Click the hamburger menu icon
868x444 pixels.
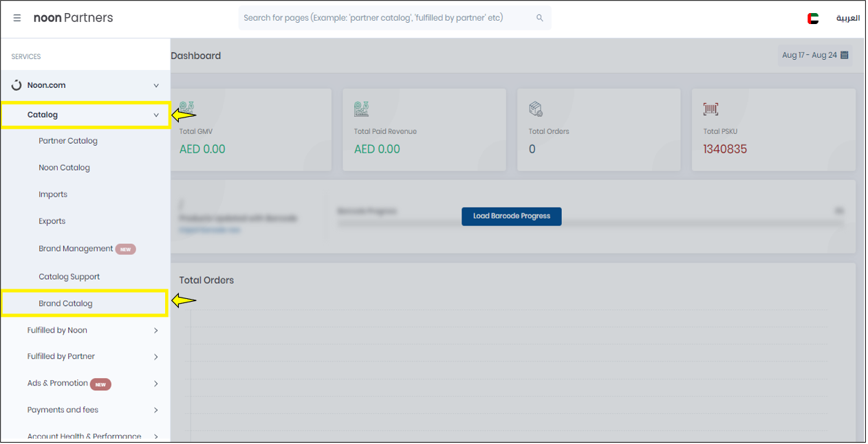17,19
